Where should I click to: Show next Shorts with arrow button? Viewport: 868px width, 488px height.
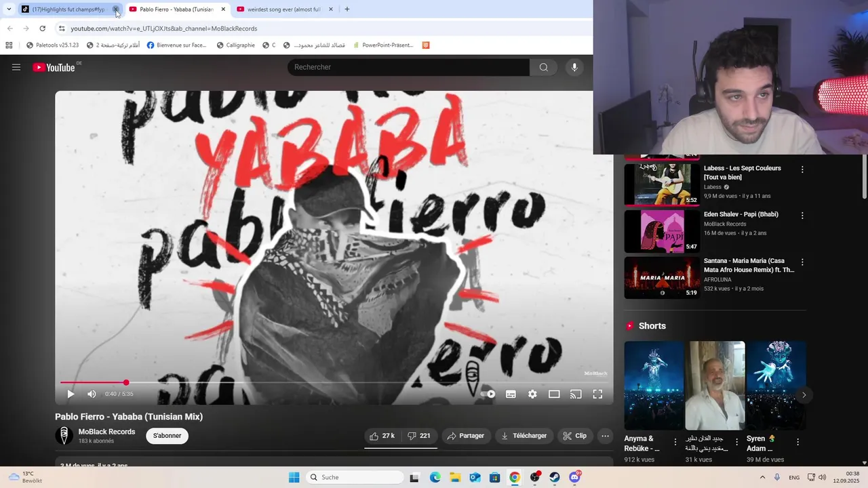tap(804, 395)
